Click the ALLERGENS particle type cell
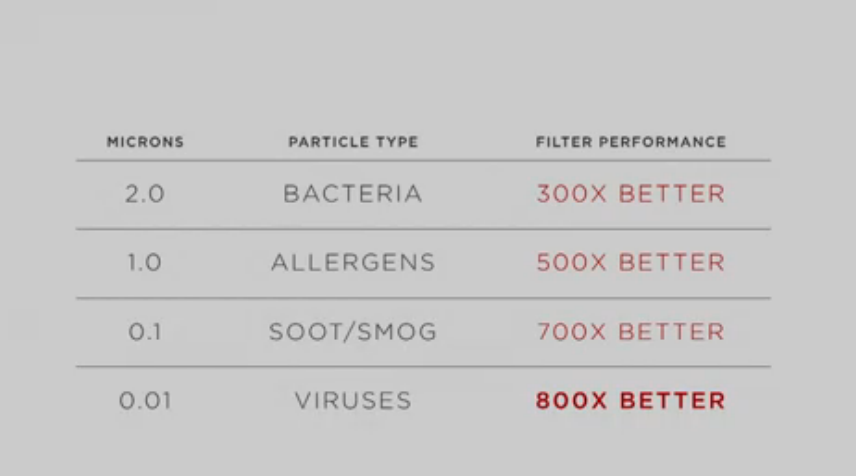 tap(353, 263)
